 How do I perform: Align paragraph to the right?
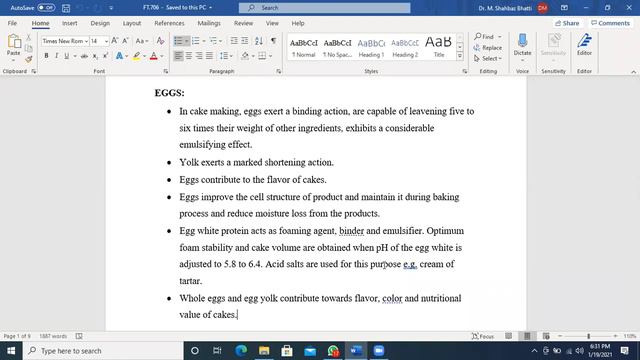[x=199, y=56]
